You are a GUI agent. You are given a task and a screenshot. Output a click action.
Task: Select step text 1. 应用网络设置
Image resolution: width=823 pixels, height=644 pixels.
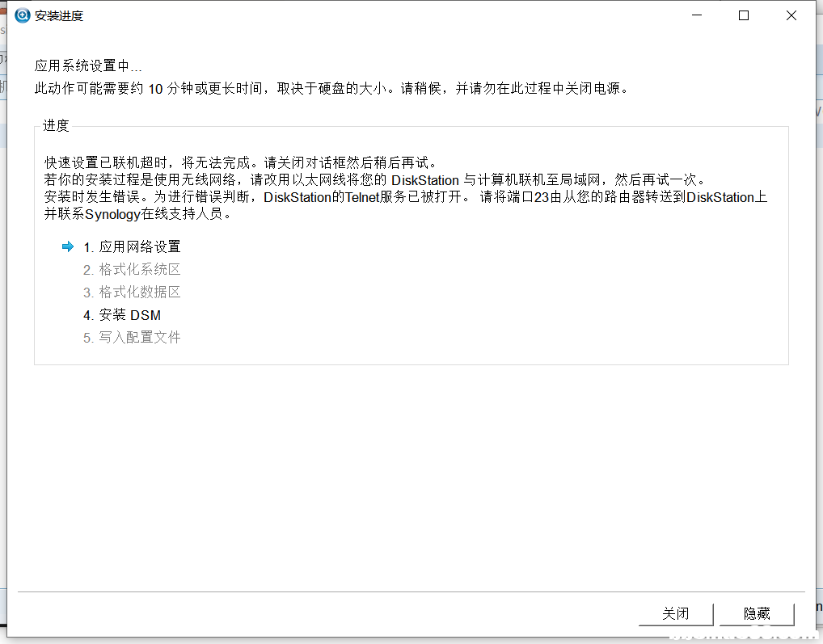132,246
